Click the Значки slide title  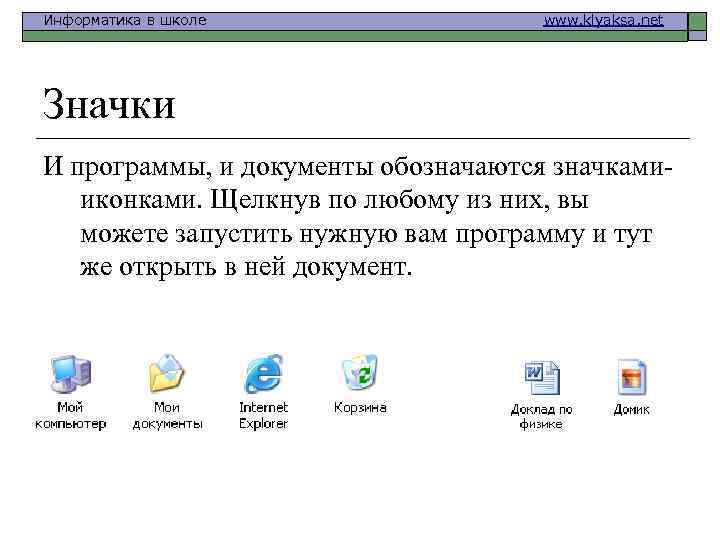(x=109, y=104)
